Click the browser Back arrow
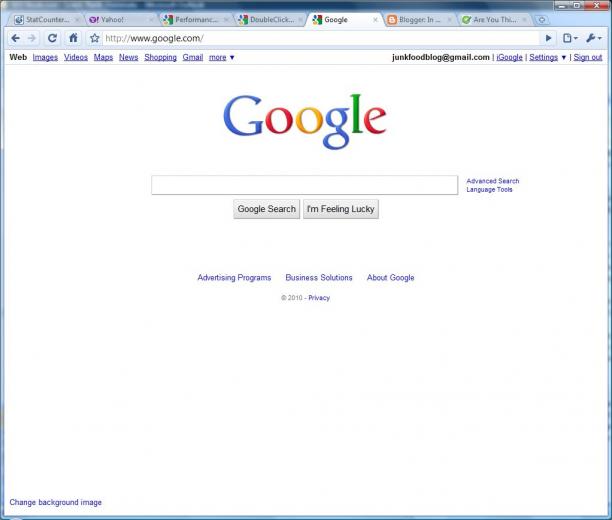Screen dimensions: 612x520 coord(16,38)
